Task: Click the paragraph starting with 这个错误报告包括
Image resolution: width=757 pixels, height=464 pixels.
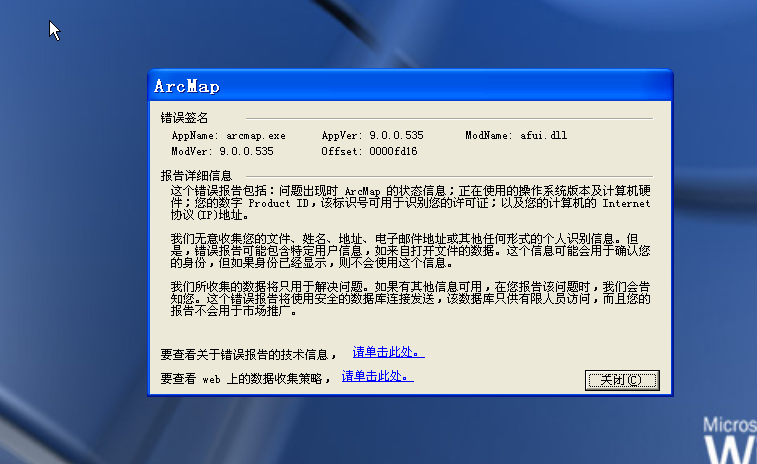Action: (x=410, y=203)
